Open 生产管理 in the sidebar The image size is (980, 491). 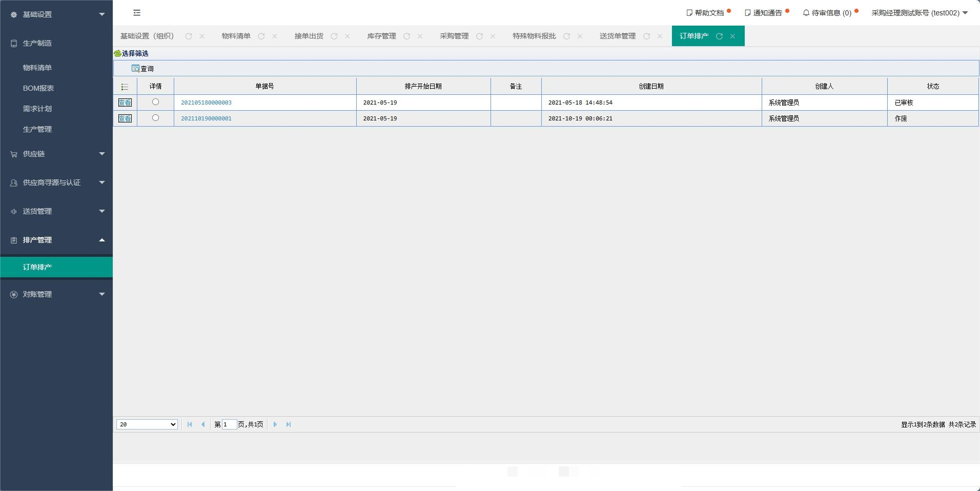pyautogui.click(x=37, y=129)
